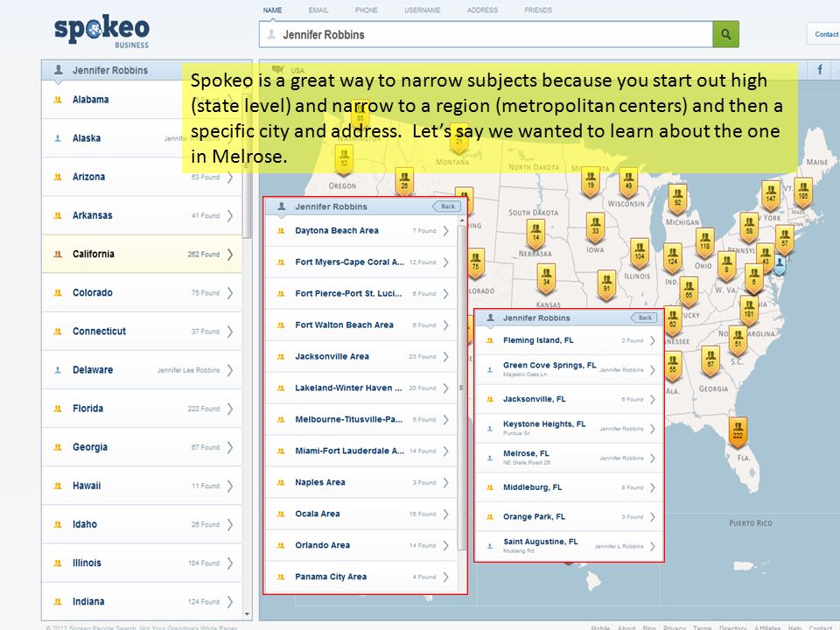Image resolution: width=840 pixels, height=630 pixels.
Task: Open Saint Augustine, FL result
Action: (x=569, y=546)
